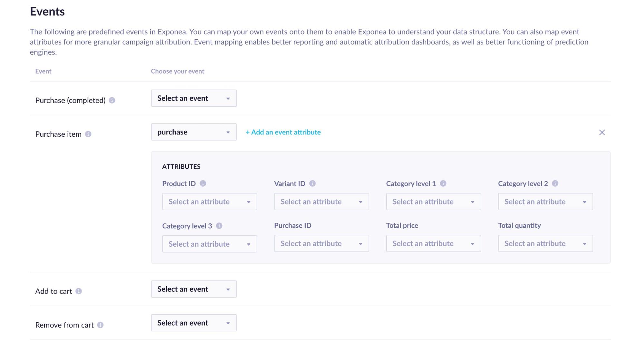This screenshot has width=644, height=344.
Task: Select an attribute for Purchase ID
Action: coord(322,244)
